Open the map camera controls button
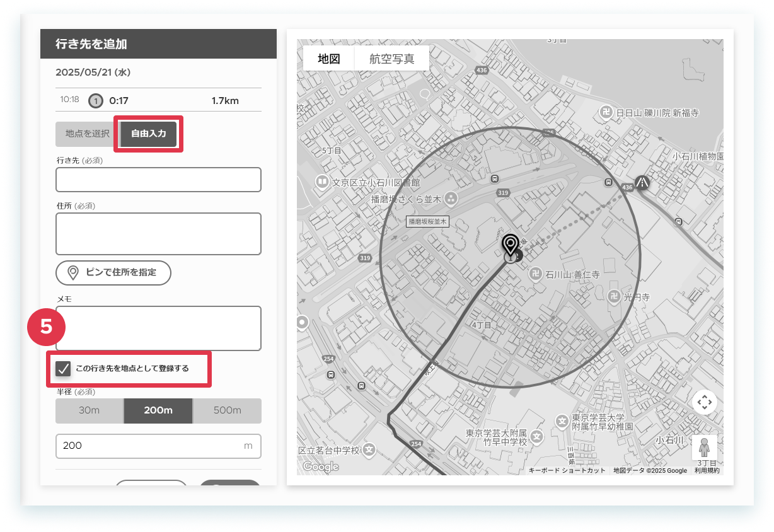Viewport: 774px width, 532px height. (704, 402)
